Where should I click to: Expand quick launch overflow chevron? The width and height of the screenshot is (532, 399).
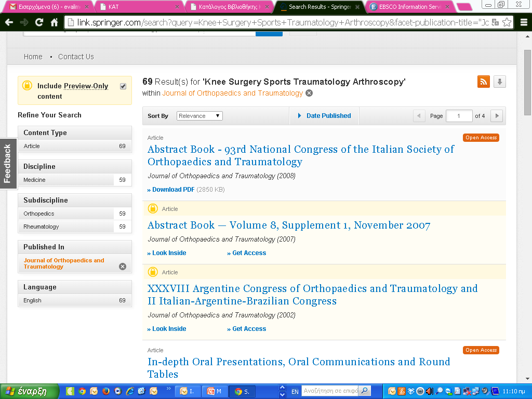169,389
